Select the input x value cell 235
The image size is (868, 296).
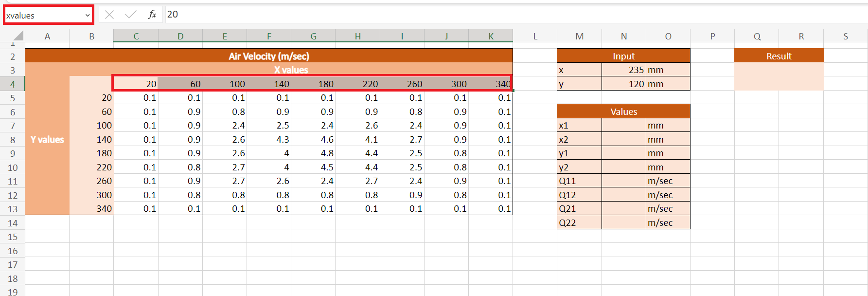(623, 70)
